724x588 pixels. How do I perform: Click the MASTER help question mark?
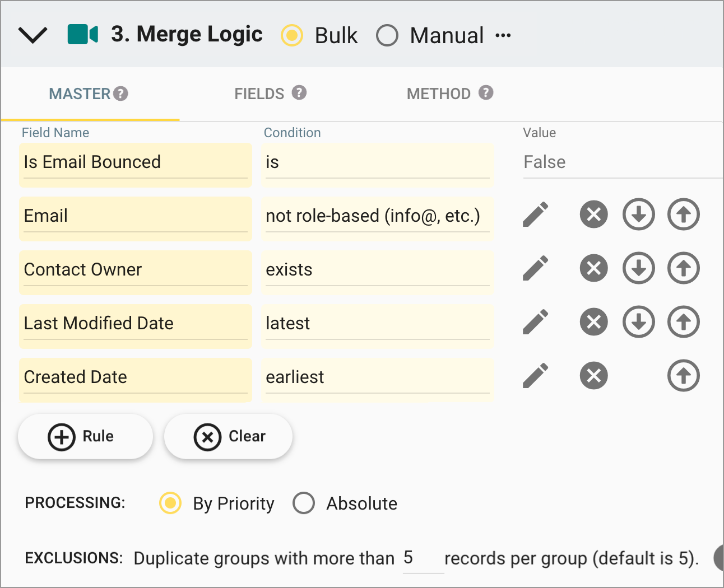[x=121, y=94]
